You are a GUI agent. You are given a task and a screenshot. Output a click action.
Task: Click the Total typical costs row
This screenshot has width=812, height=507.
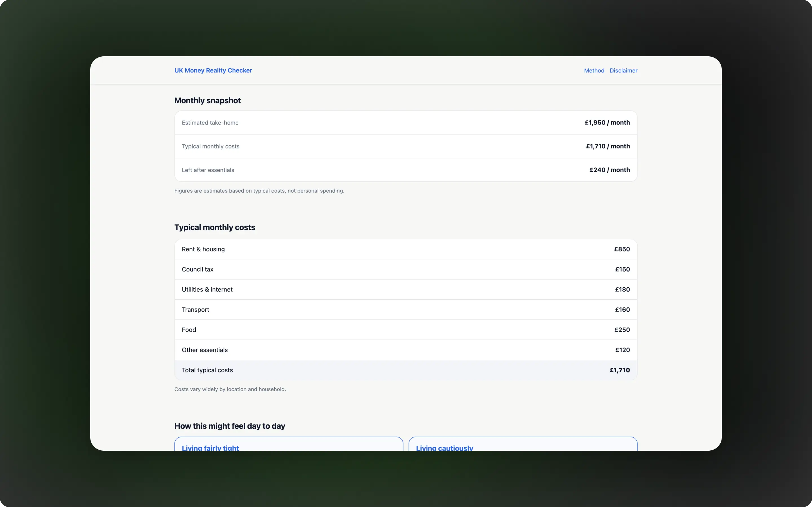tap(405, 370)
